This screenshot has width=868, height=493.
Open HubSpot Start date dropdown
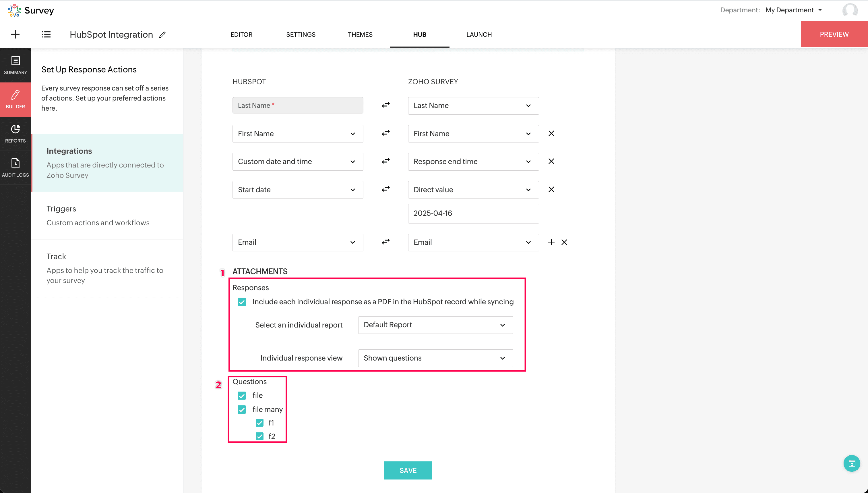298,190
